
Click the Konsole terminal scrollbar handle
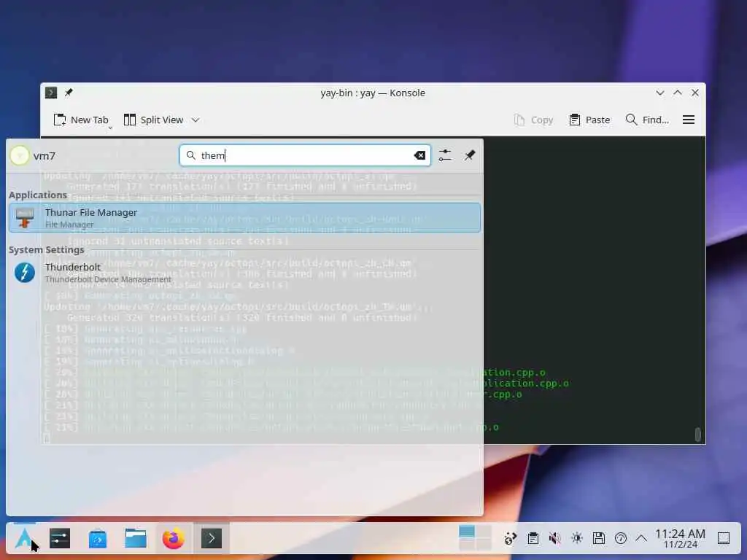coord(697,435)
